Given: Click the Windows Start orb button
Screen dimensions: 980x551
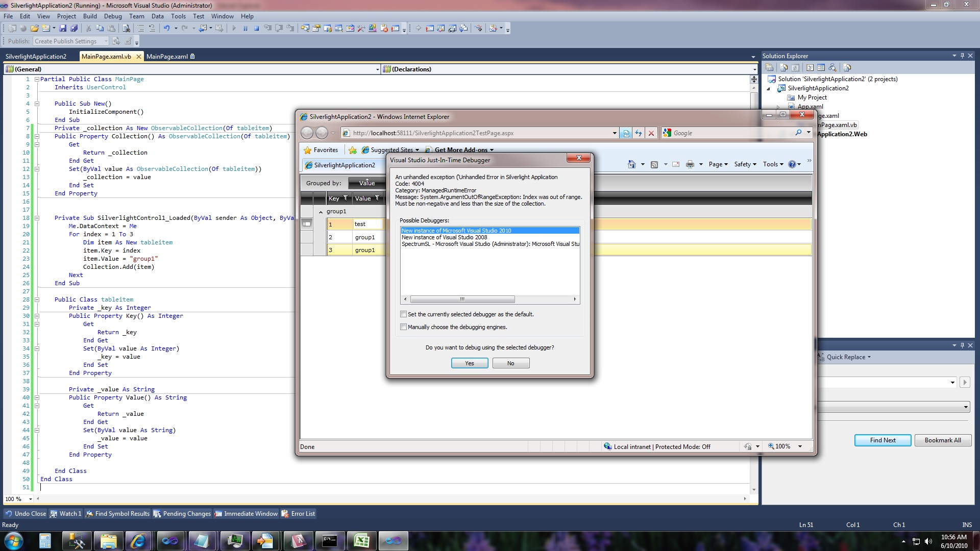Looking at the screenshot, I should (14, 541).
